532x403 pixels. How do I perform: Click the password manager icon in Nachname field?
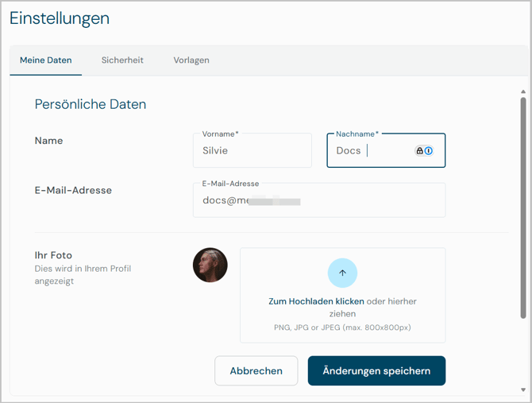[x=424, y=151]
